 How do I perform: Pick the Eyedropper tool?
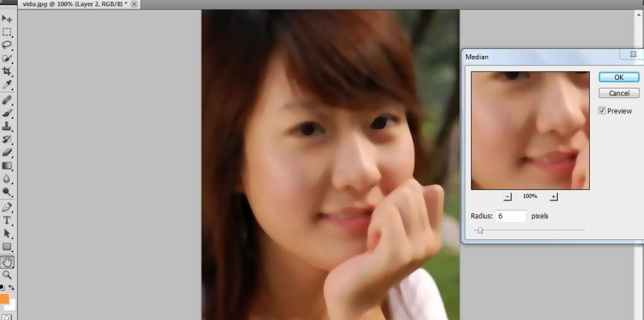point(7,85)
